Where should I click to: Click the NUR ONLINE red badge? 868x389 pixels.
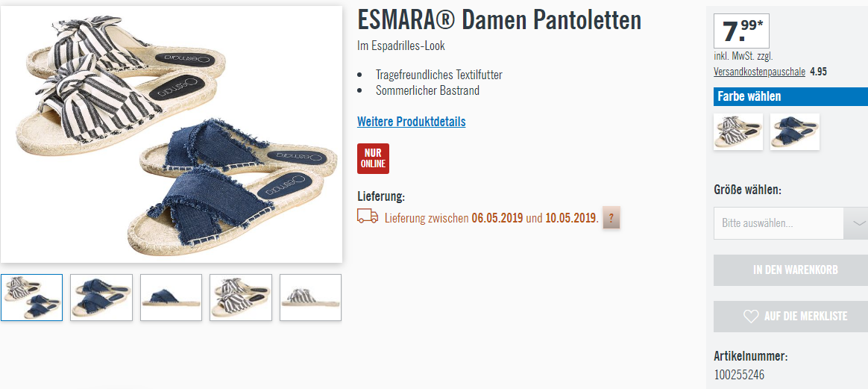click(x=373, y=158)
